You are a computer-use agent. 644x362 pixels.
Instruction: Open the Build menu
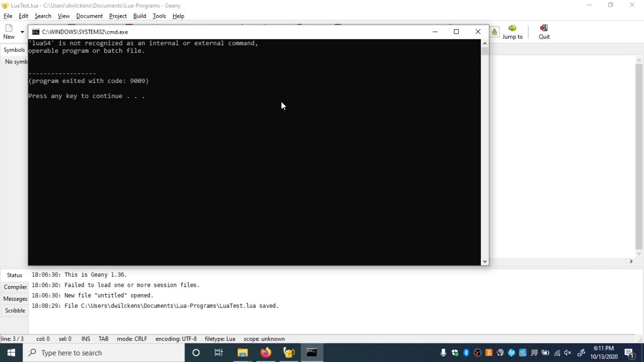point(139,16)
